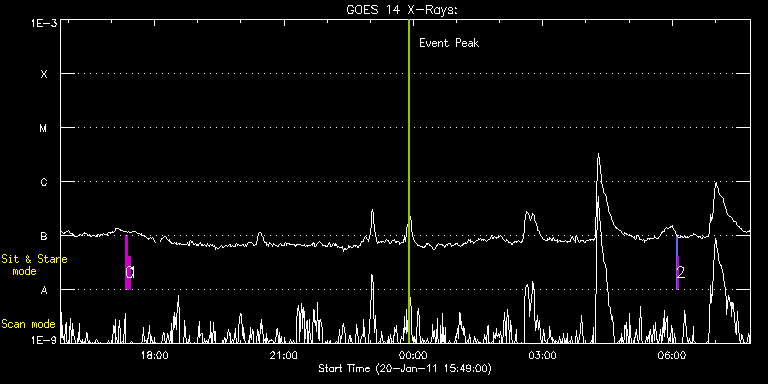Click the green Event Peak vertical line
768x384 pixels.
point(408,181)
